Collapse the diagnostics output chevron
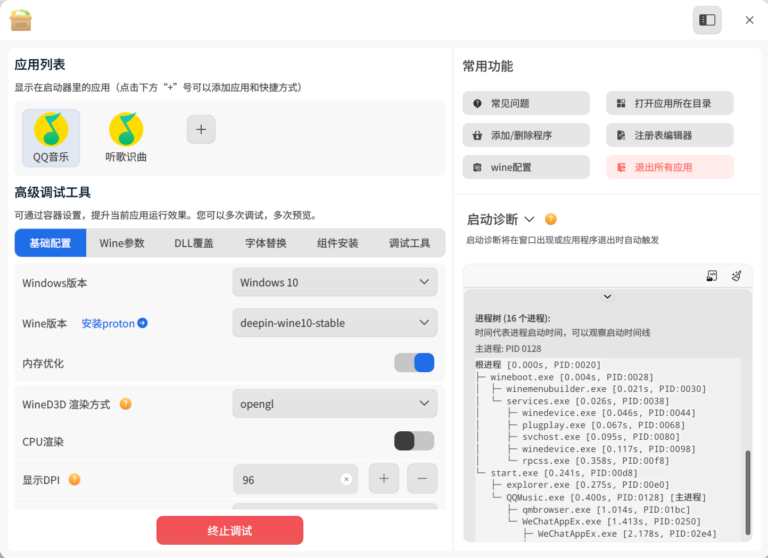 click(x=607, y=296)
